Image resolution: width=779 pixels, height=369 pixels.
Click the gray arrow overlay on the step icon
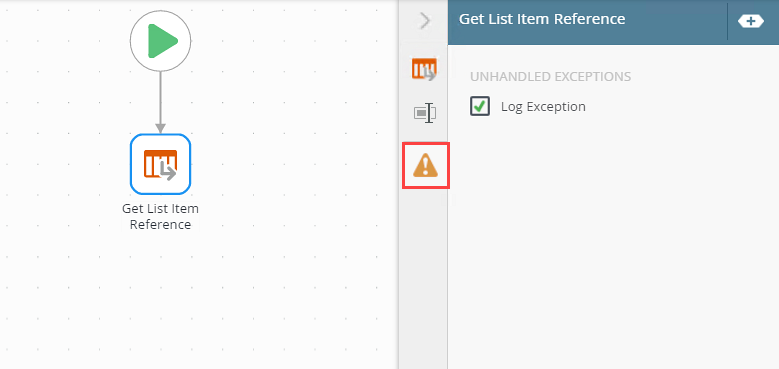[x=168, y=172]
